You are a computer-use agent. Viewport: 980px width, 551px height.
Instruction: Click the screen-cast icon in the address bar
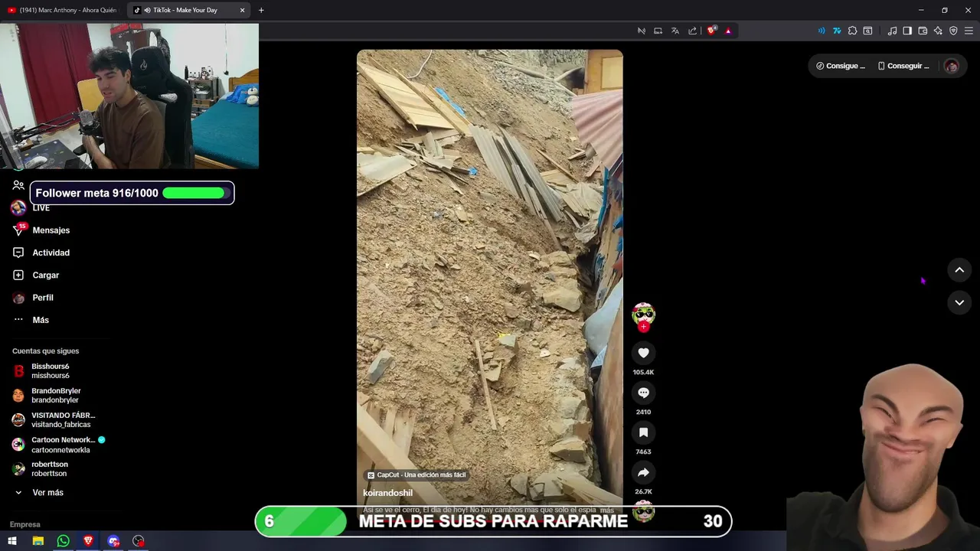[658, 31]
